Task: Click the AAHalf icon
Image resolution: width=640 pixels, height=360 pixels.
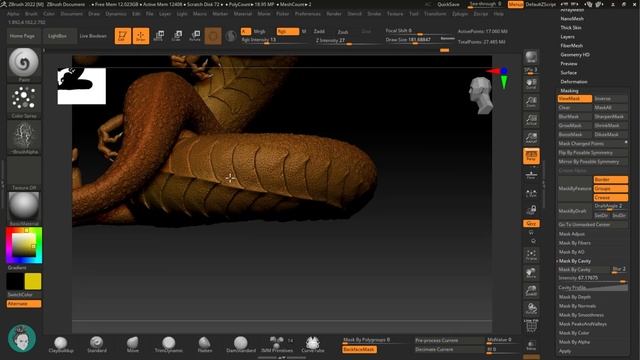Action: 531,138
